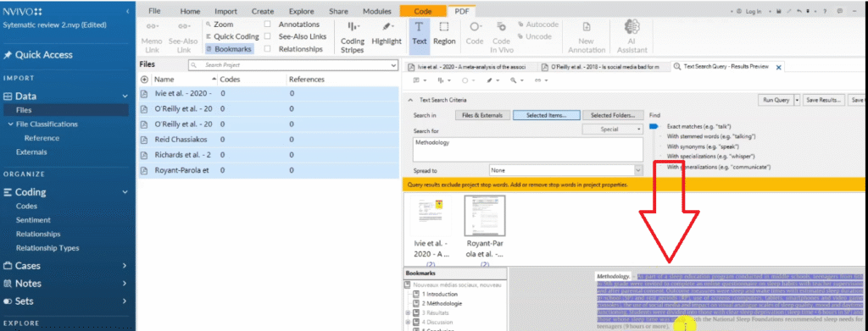Click the Save Results button
This screenshot has width=868, height=331.
[825, 100]
